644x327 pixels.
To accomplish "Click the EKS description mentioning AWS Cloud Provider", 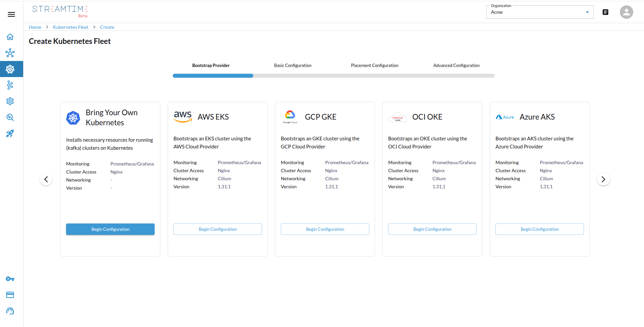I will 212,143.
